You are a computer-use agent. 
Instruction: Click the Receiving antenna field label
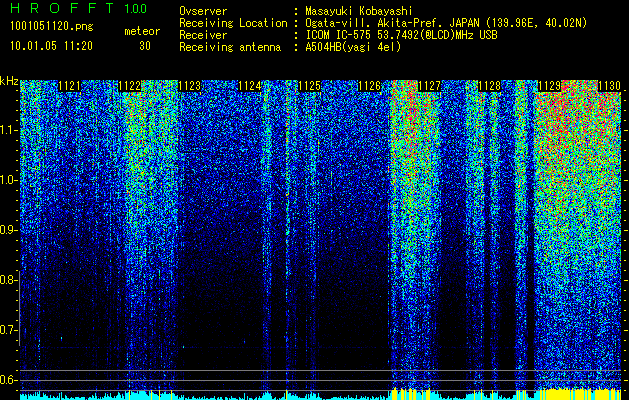pyautogui.click(x=230, y=47)
